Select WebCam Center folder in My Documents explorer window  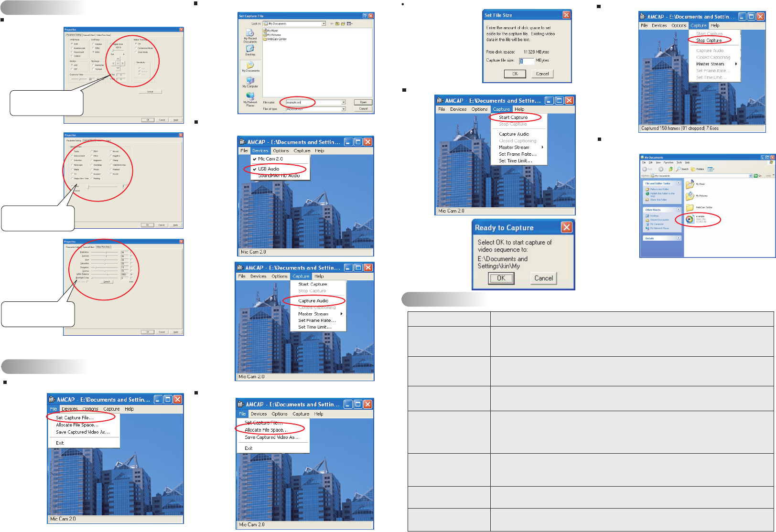pyautogui.click(x=699, y=207)
